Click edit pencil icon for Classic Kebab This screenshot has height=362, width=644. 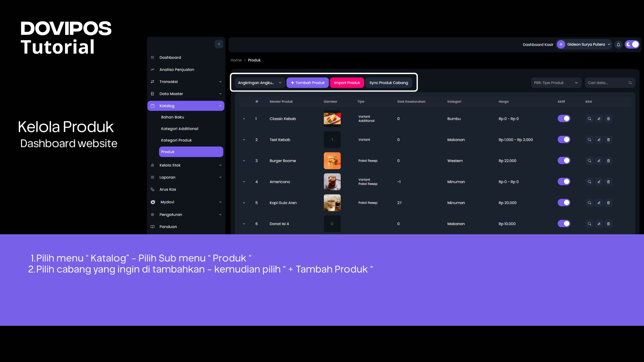(x=599, y=119)
